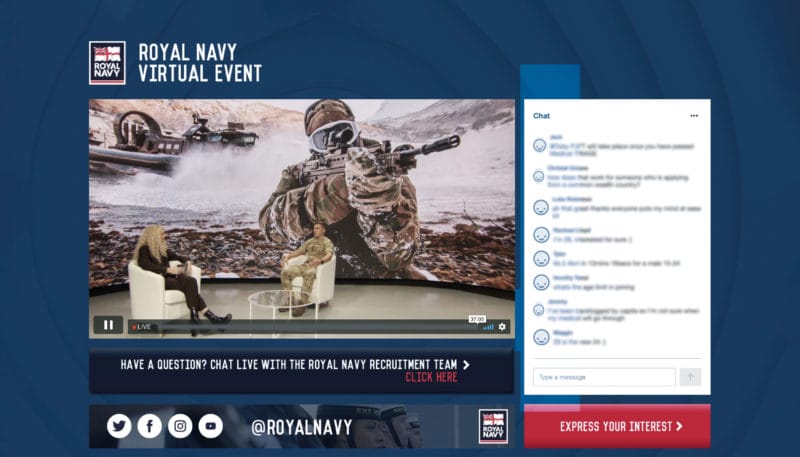
Task: Click the Royal Navy logo in social banner
Action: [493, 426]
